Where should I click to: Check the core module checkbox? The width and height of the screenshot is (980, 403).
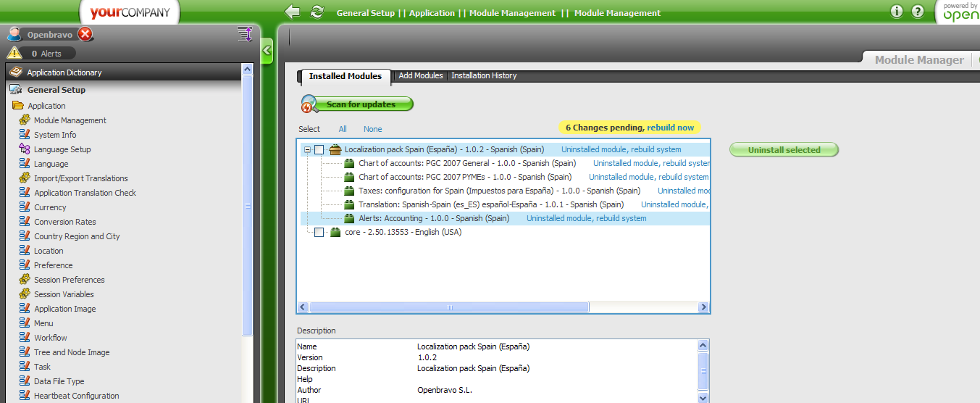coord(319,232)
